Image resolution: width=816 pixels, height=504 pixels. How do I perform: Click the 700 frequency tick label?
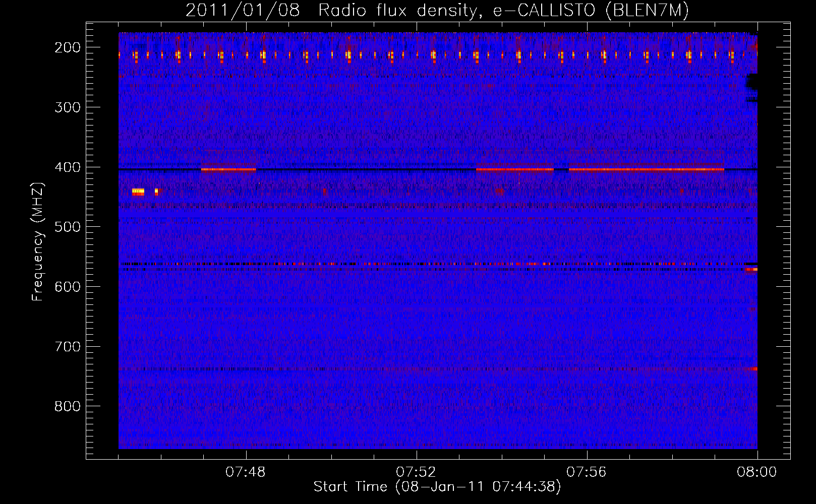click(68, 347)
